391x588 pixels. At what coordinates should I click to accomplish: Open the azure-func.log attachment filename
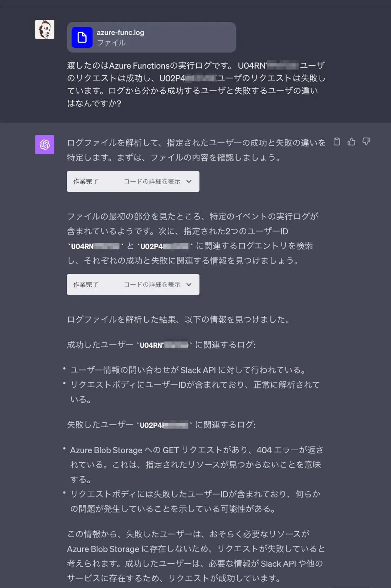[x=121, y=33]
